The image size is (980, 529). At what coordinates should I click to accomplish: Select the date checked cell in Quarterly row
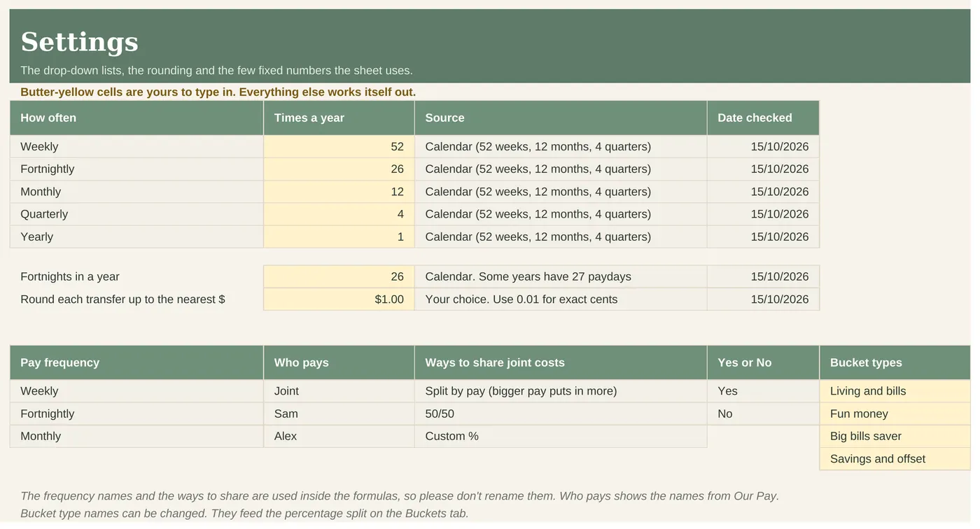pos(763,214)
